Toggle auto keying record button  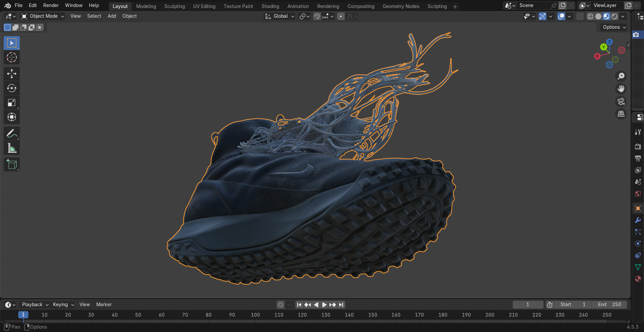[x=281, y=305]
